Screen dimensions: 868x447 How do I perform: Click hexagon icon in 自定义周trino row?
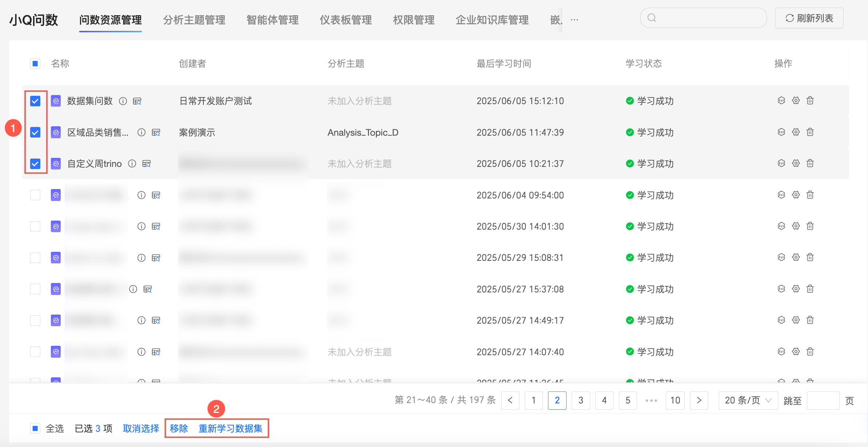782,163
